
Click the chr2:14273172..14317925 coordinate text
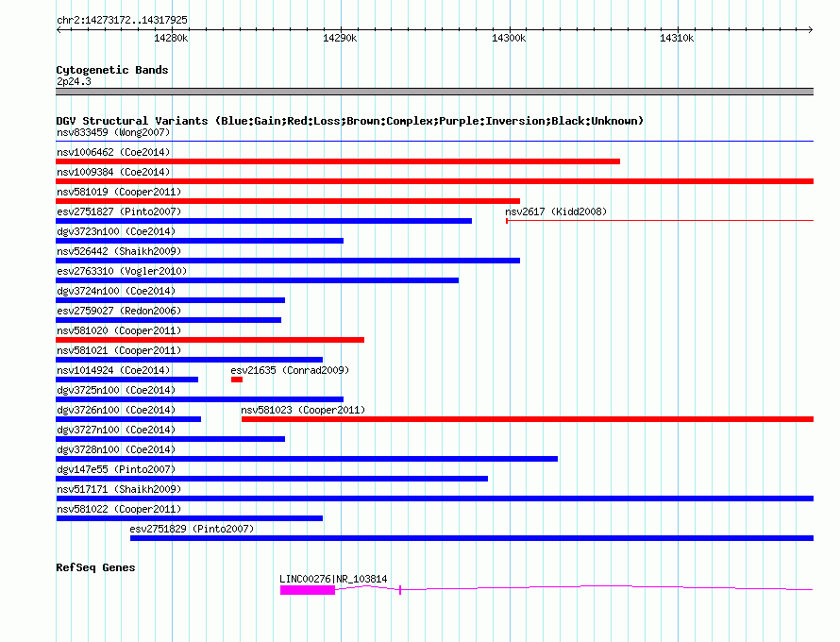click(x=122, y=20)
